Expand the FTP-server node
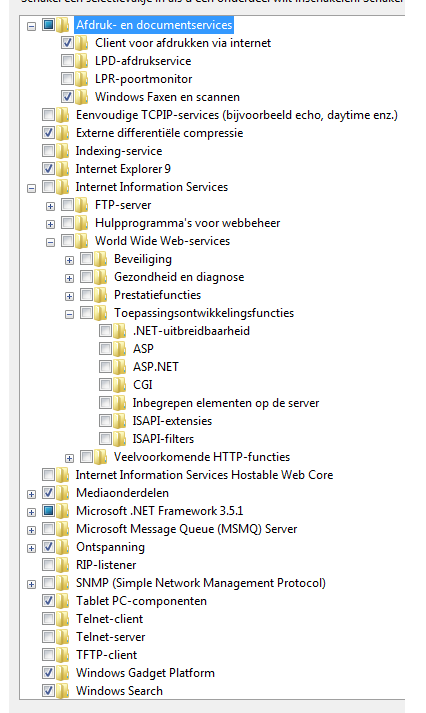The width and height of the screenshot is (426, 713). click(50, 206)
